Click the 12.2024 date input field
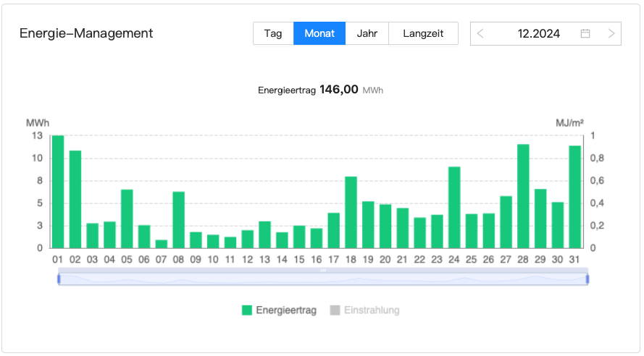This screenshot has height=356, width=644. (539, 34)
